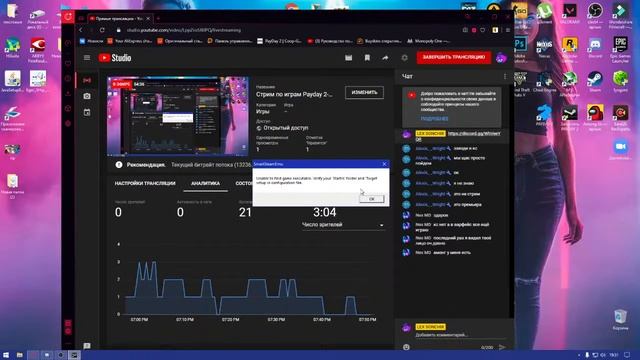Viewport: 640px width, 360px height.
Task: Open the Among Us desktop shortcut
Action: pyautogui.click(x=595, y=116)
